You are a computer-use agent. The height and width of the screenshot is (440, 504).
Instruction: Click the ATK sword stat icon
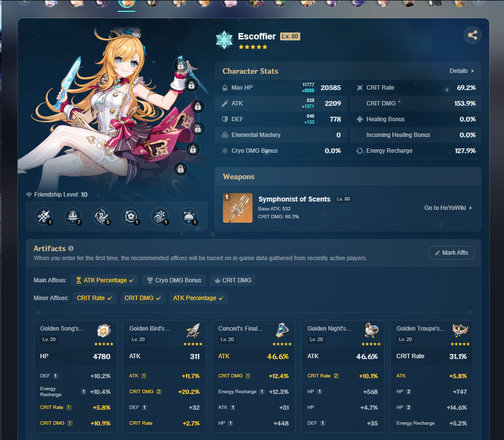(225, 103)
